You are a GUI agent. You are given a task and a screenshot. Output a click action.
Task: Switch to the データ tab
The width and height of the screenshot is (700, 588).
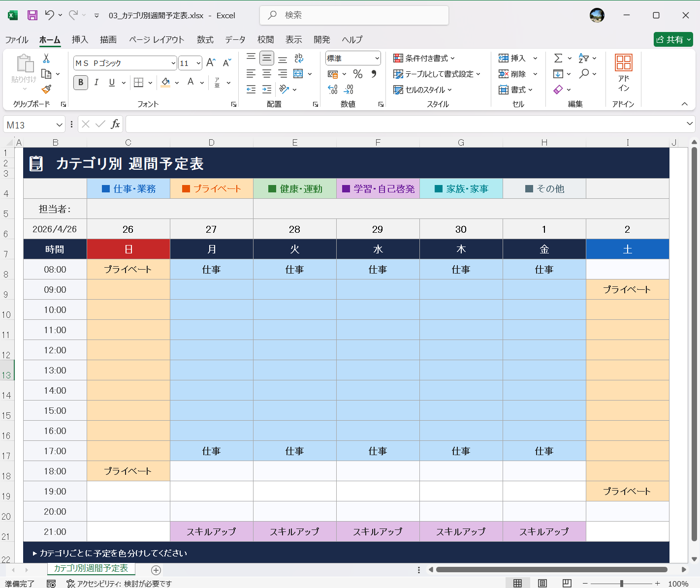(235, 39)
